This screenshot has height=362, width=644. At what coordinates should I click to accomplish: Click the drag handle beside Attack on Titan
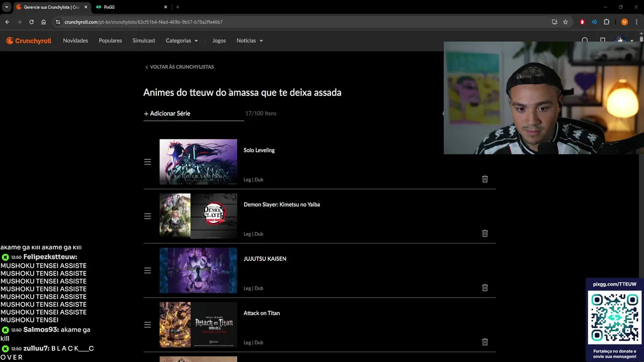tap(147, 325)
